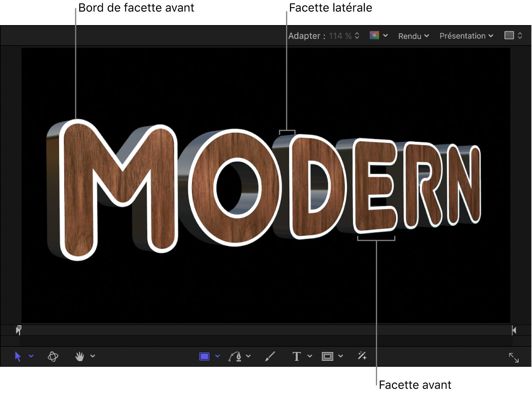This screenshot has width=532, height=393.
Task: Pick the Pan hand tool
Action: [79, 356]
